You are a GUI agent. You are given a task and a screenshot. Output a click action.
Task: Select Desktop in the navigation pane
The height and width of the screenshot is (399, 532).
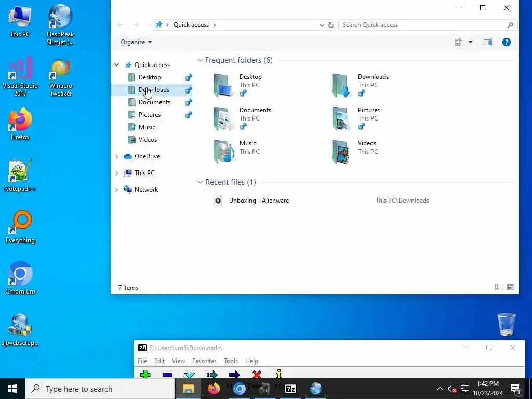point(150,77)
